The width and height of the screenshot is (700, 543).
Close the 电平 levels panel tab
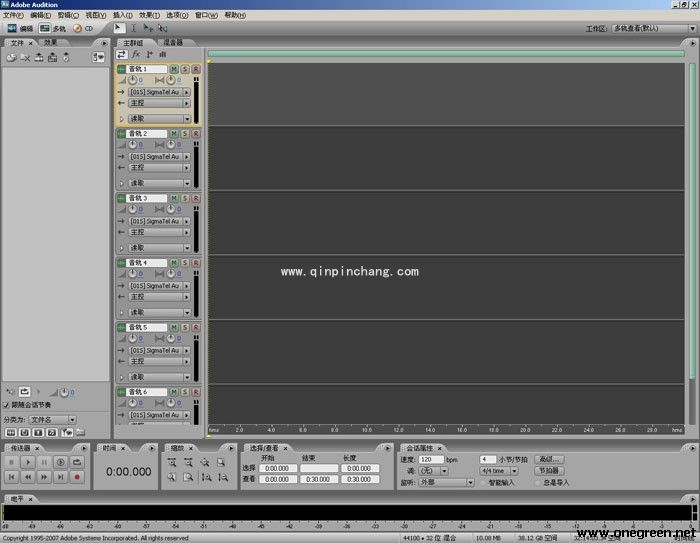click(x=30, y=499)
